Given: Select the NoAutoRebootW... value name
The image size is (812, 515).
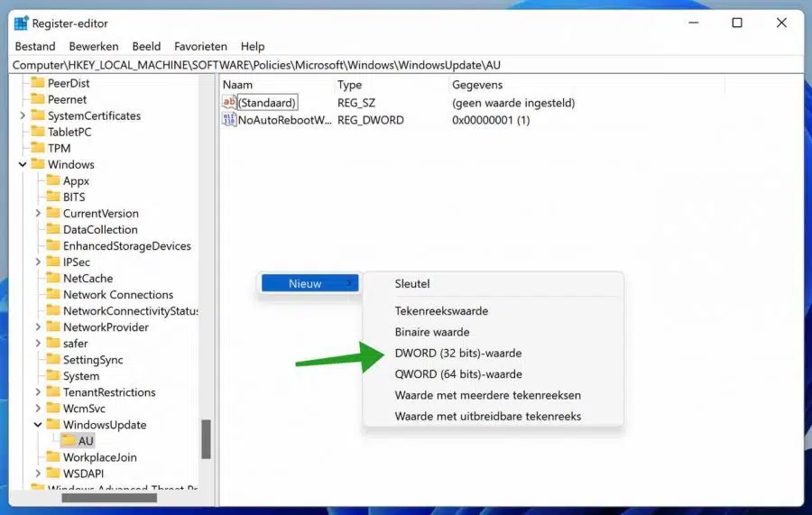Looking at the screenshot, I should click(x=284, y=120).
